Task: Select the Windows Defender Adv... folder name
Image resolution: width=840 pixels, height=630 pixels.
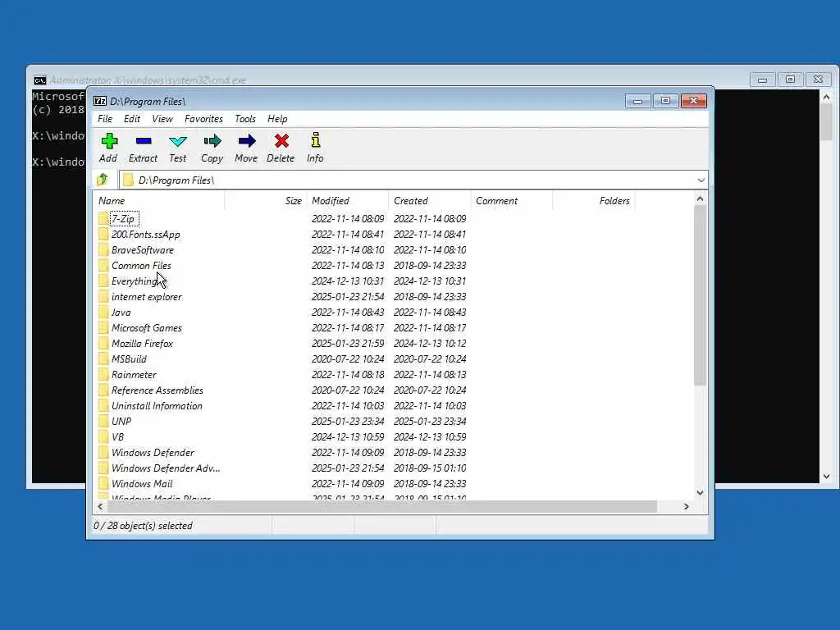Action: click(x=166, y=468)
